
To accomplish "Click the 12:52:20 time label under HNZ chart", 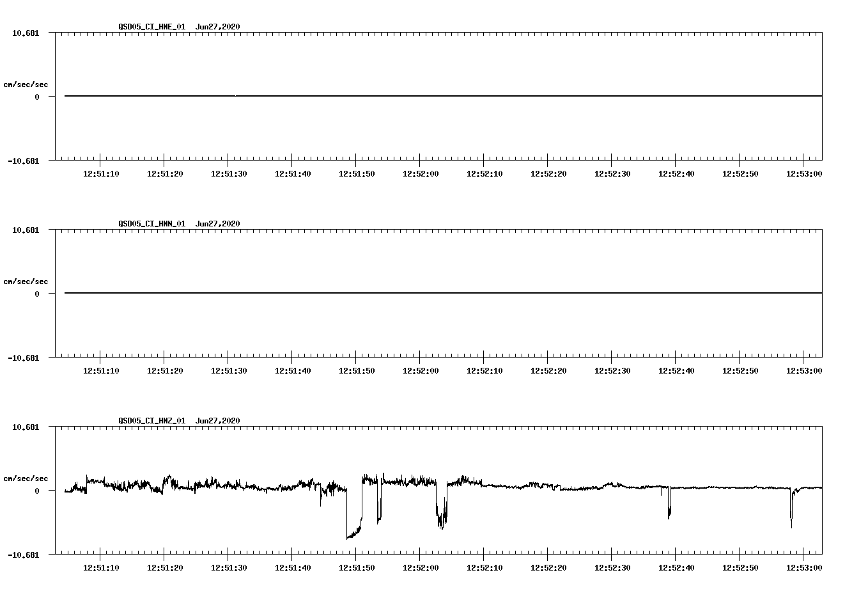I will coord(548,568).
